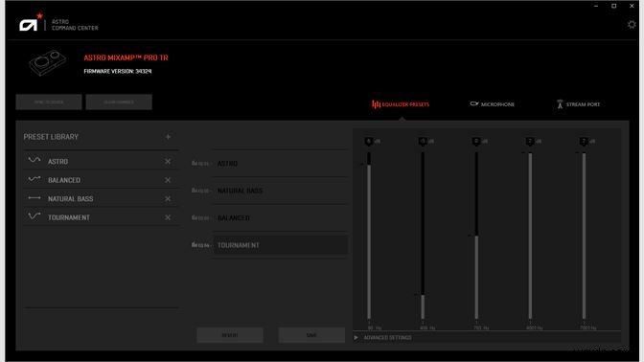Click the MixAmp Pro TR device image
The height and width of the screenshot is (362, 644).
point(47,63)
